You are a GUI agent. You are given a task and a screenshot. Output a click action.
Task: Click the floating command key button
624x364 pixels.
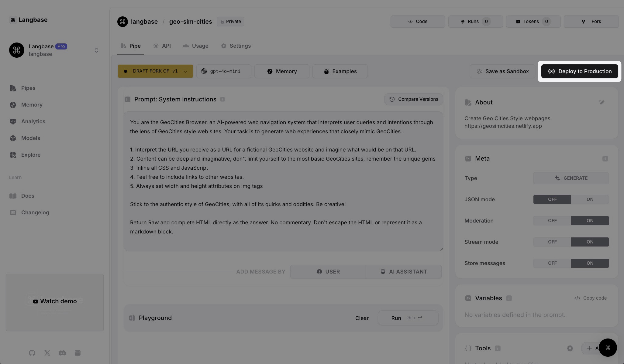pyautogui.click(x=608, y=348)
